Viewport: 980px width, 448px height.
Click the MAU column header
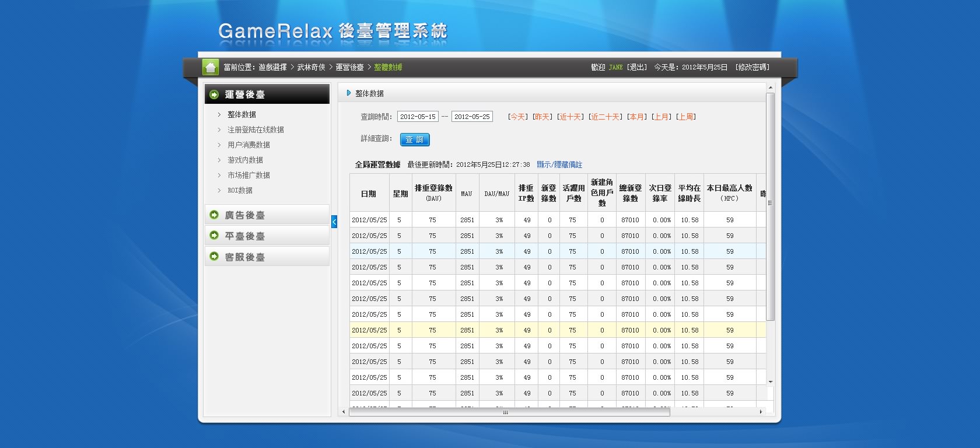tap(467, 193)
